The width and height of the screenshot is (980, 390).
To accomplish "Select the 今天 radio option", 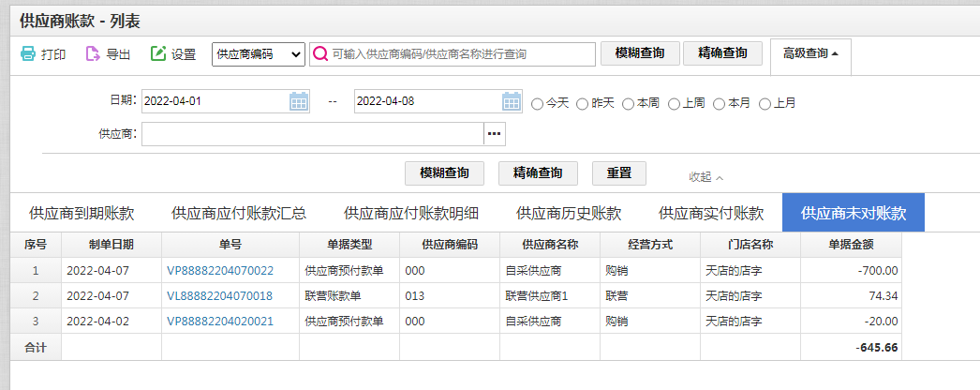I will click(x=537, y=104).
